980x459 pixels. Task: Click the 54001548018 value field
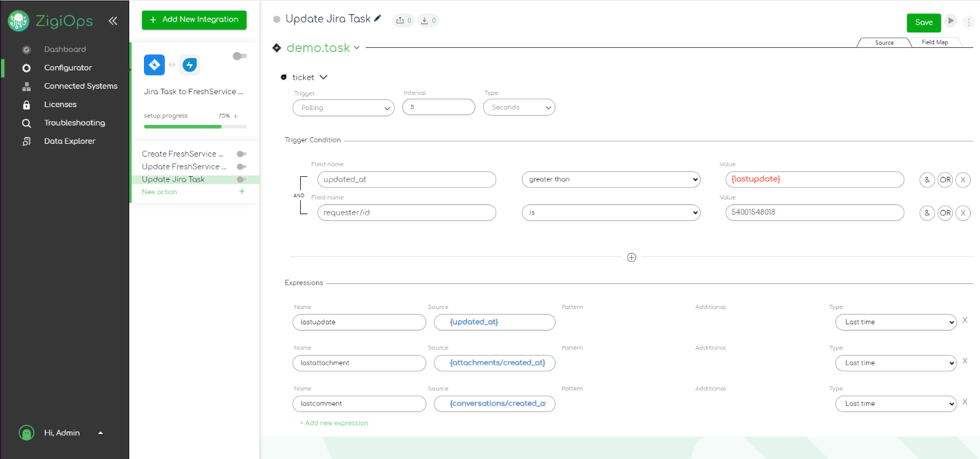[815, 212]
